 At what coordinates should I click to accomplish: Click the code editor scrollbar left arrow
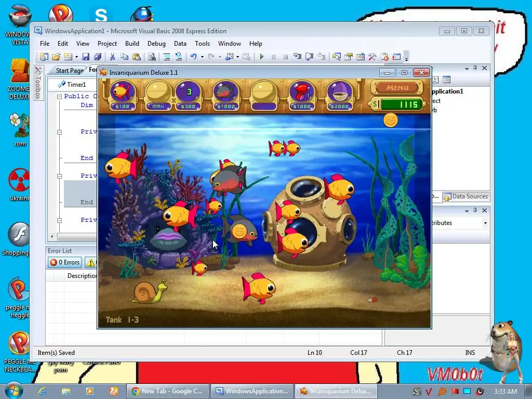[x=52, y=236]
